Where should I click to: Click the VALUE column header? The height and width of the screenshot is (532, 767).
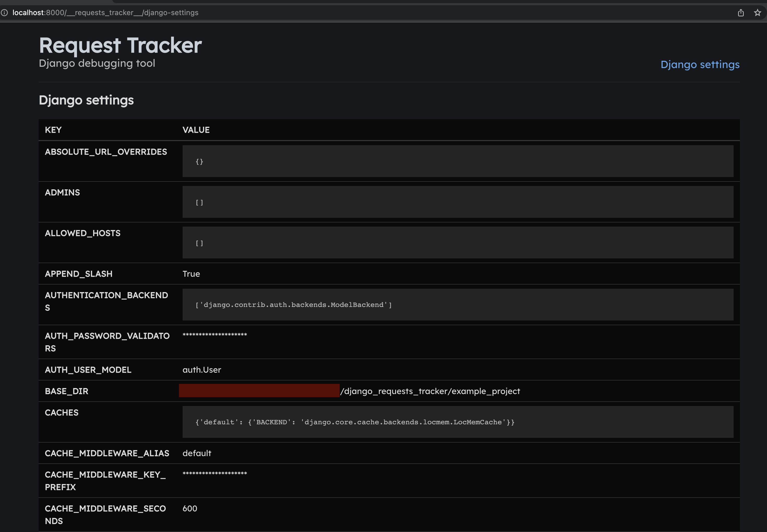coord(196,130)
